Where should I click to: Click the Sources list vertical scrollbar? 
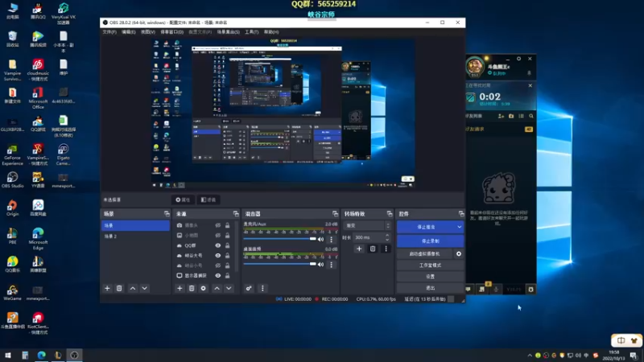tap(237, 246)
